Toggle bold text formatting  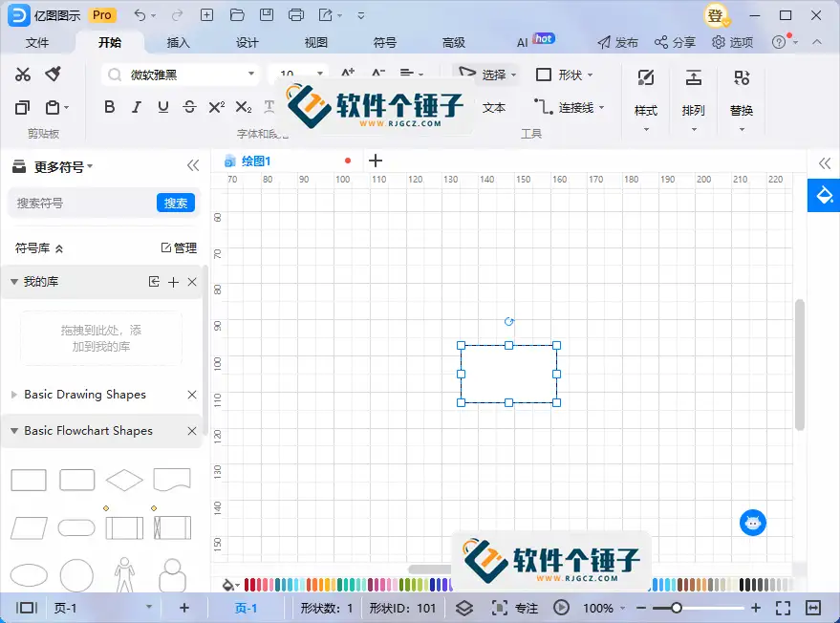109,107
